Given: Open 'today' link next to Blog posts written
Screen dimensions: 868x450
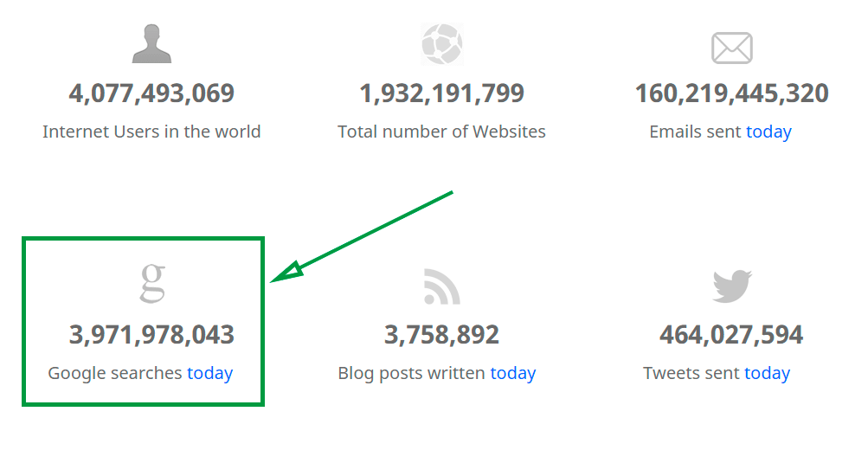Looking at the screenshot, I should pos(513,373).
